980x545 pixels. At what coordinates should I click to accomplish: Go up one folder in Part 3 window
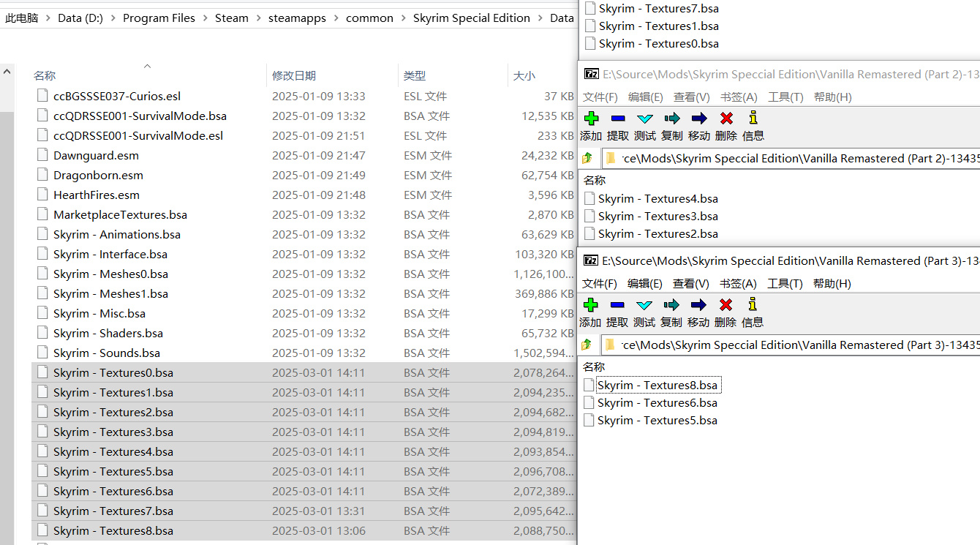tap(587, 345)
